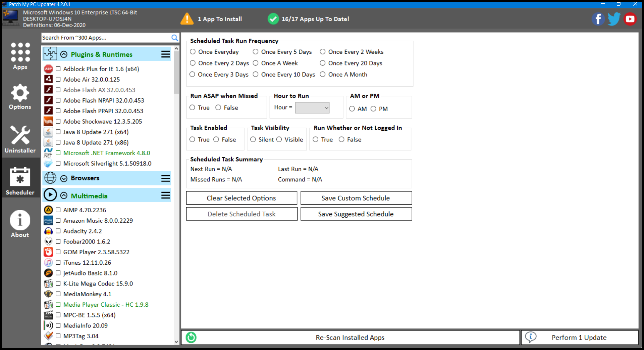Image resolution: width=644 pixels, height=350 pixels.
Task: Open the Multimedia hamburger menu
Action: coord(166,195)
